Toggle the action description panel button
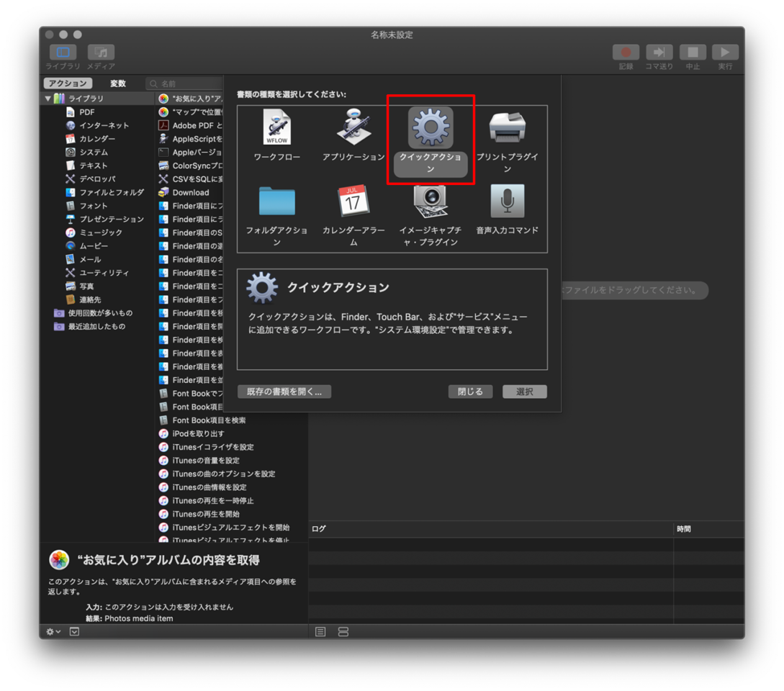This screenshot has width=784, height=691. pyautogui.click(x=74, y=631)
